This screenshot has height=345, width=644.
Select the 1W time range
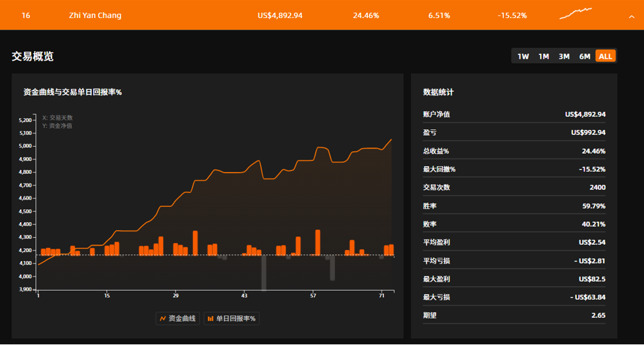click(x=523, y=56)
